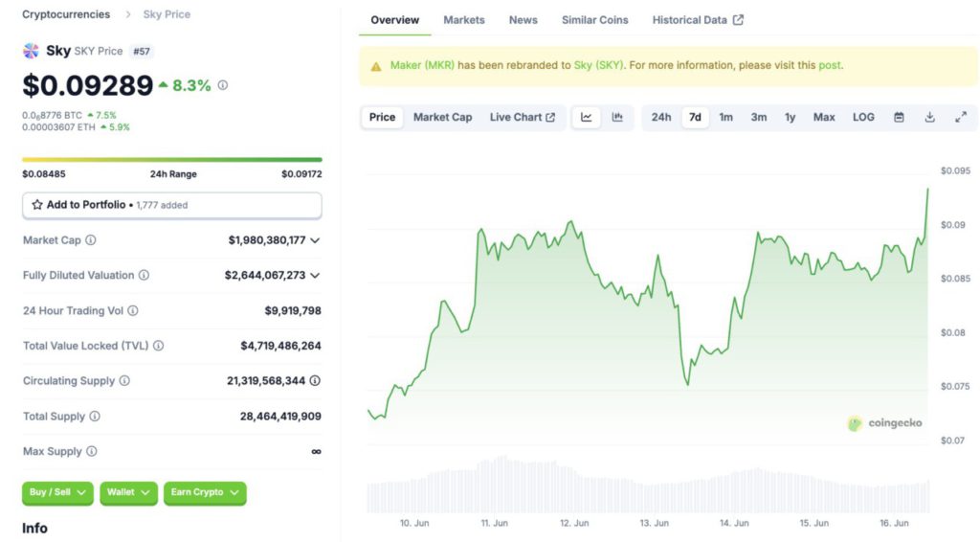Click the 13. Jun chart axis label
This screenshot has height=542, width=980.
click(x=654, y=523)
